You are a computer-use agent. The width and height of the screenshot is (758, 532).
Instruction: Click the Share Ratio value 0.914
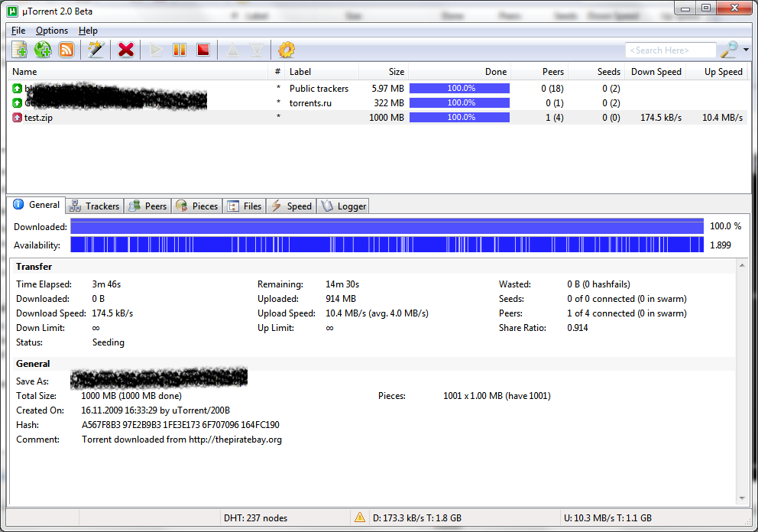click(577, 328)
